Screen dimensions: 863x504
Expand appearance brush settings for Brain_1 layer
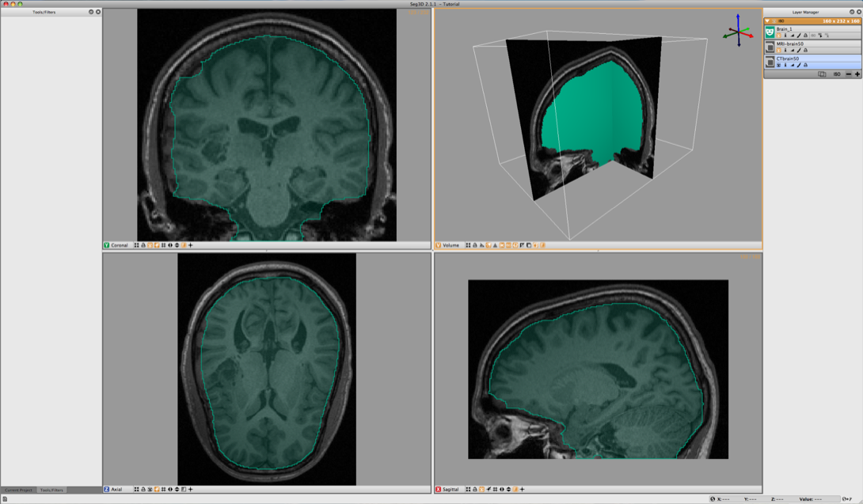[799, 36]
